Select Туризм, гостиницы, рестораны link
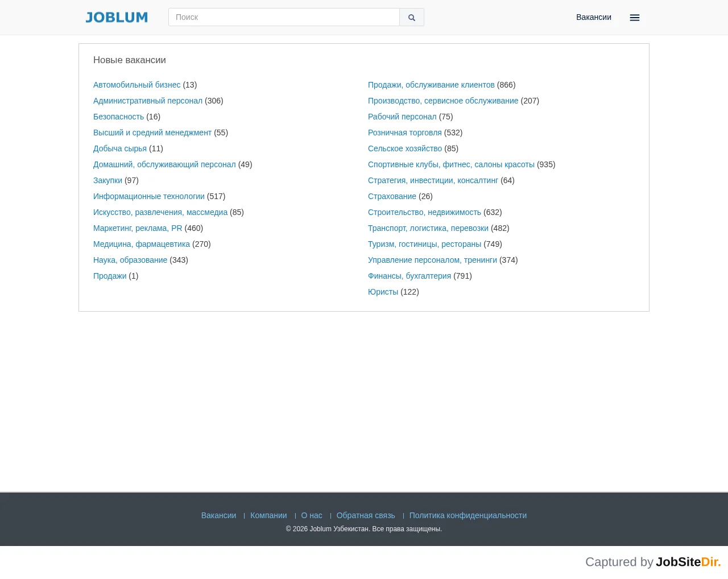The width and height of the screenshot is (728, 579). pos(424,244)
